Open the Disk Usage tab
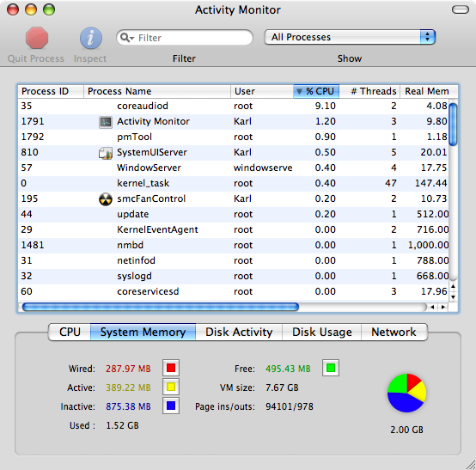Image resolution: width=476 pixels, height=470 pixels. [322, 333]
